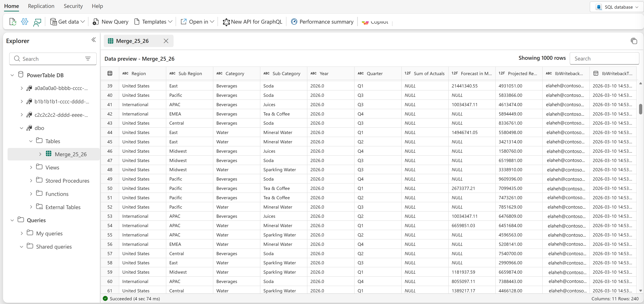644x304 pixels.
Task: Open the settings gear icon
Action: point(25,22)
